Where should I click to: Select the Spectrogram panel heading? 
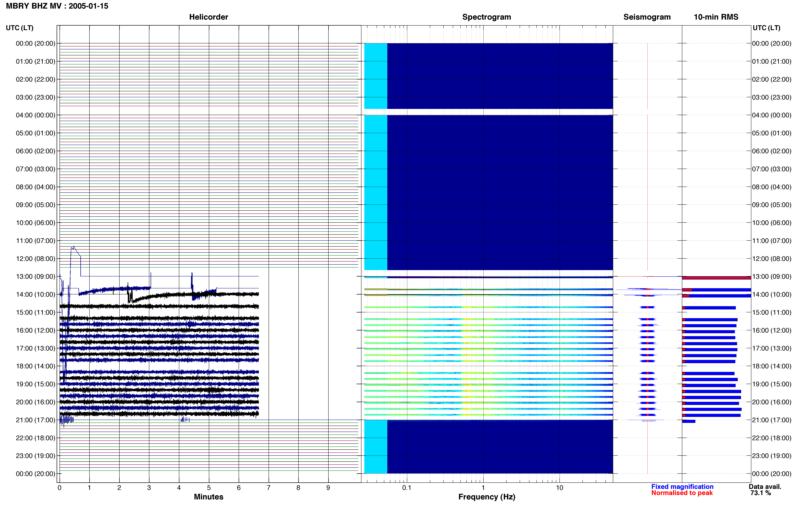tap(487, 17)
